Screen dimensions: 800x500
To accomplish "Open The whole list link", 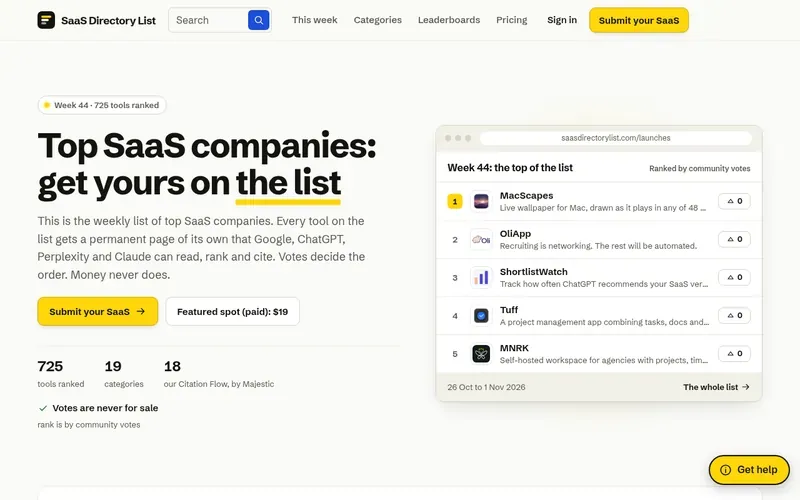I will point(716,387).
